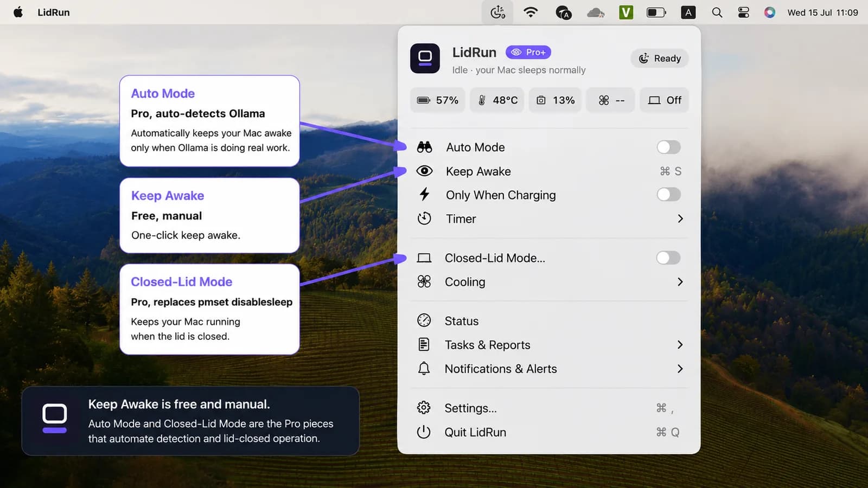868x488 pixels.
Task: Open Control Center icon in menu bar
Action: [x=743, y=12]
